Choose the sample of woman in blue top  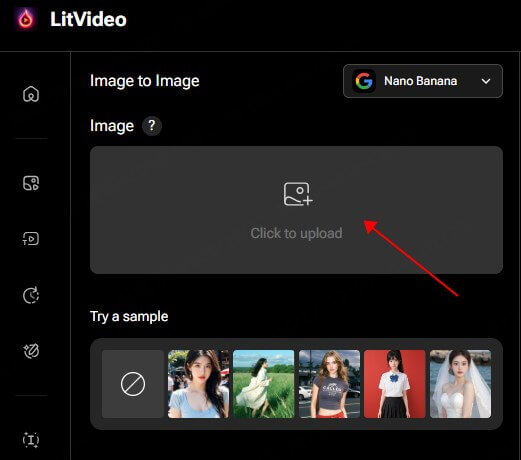tap(198, 384)
